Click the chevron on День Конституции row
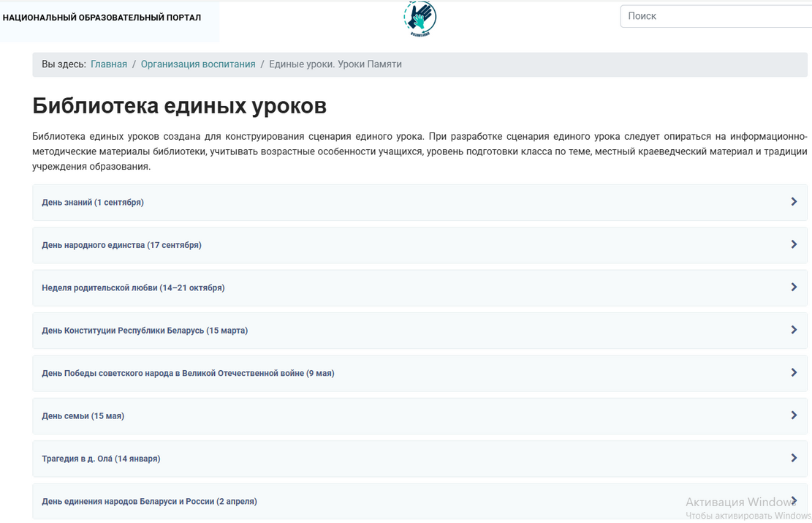 tap(794, 330)
